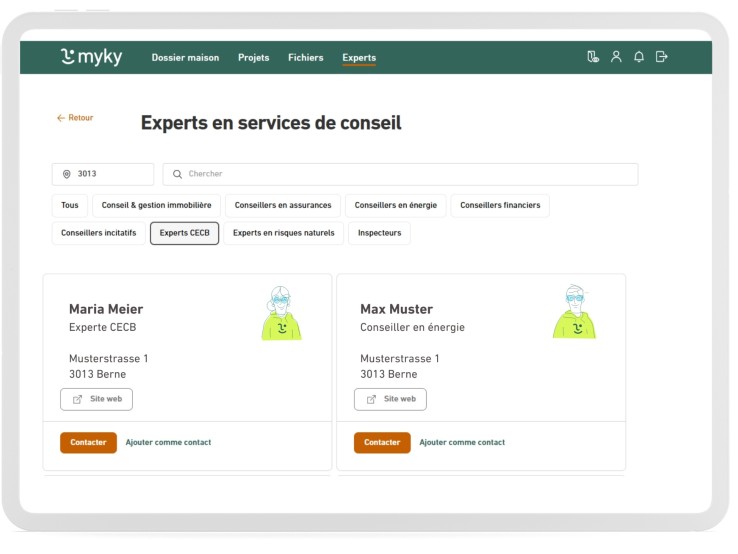Go to the 'Fichiers' tab
Screen dimensions: 738x554
[305, 58]
